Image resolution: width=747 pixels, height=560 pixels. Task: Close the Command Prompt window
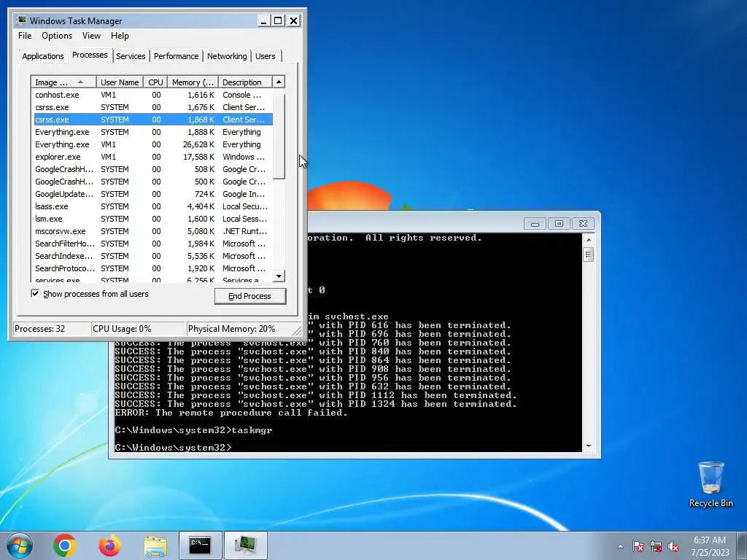pos(583,224)
